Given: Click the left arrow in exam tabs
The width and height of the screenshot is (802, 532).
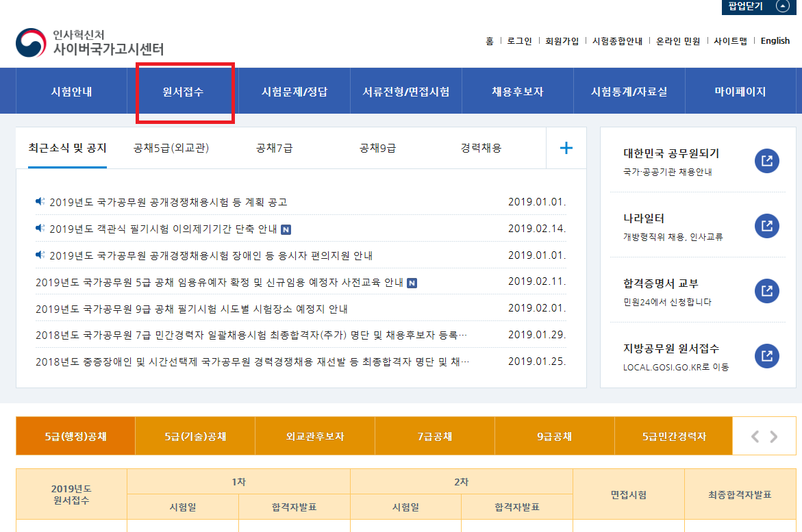Looking at the screenshot, I should click(755, 436).
